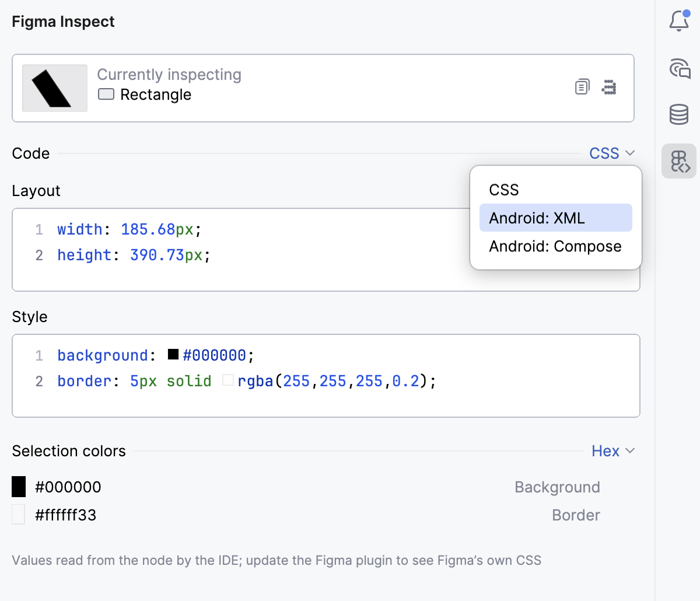Click the background: #000000 code line
The image size is (700, 601).
coord(156,355)
